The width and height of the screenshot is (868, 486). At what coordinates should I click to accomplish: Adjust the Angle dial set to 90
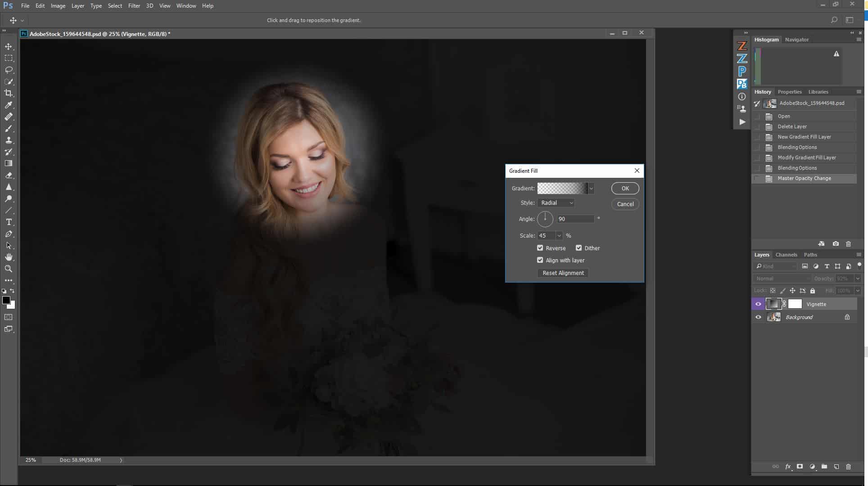point(545,219)
